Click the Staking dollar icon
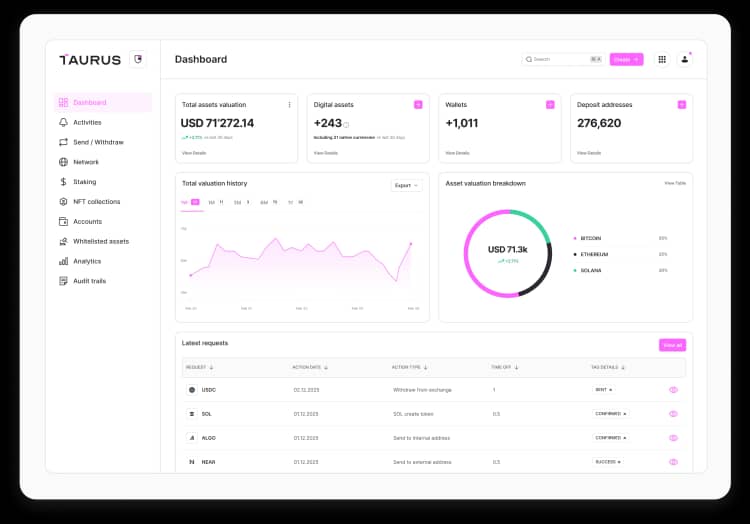This screenshot has height=524, width=750. click(63, 182)
